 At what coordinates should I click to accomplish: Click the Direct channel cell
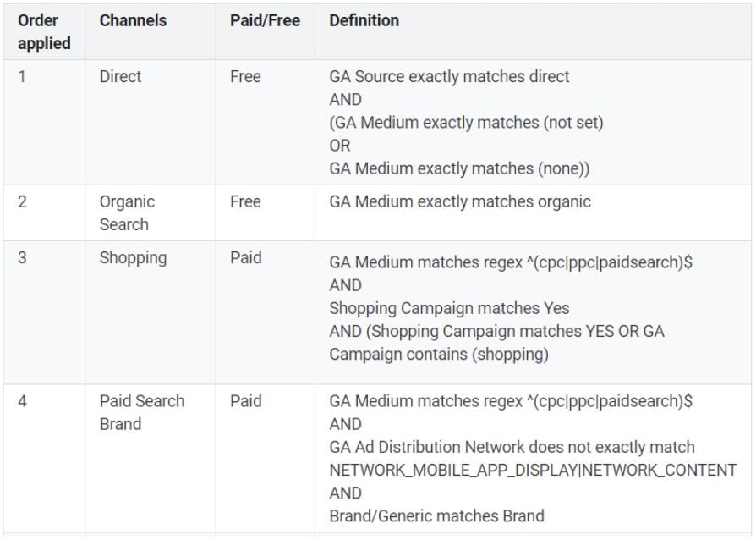coord(121,77)
